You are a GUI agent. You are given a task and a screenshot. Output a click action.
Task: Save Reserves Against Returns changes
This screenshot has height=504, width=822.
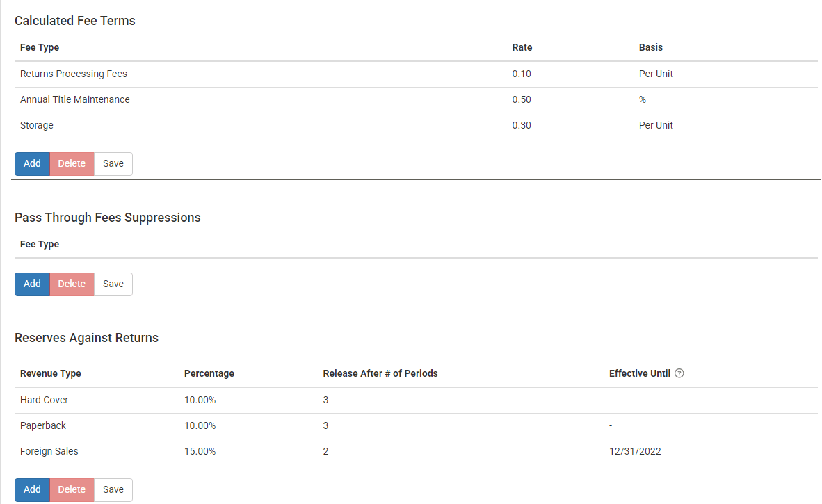[113, 490]
